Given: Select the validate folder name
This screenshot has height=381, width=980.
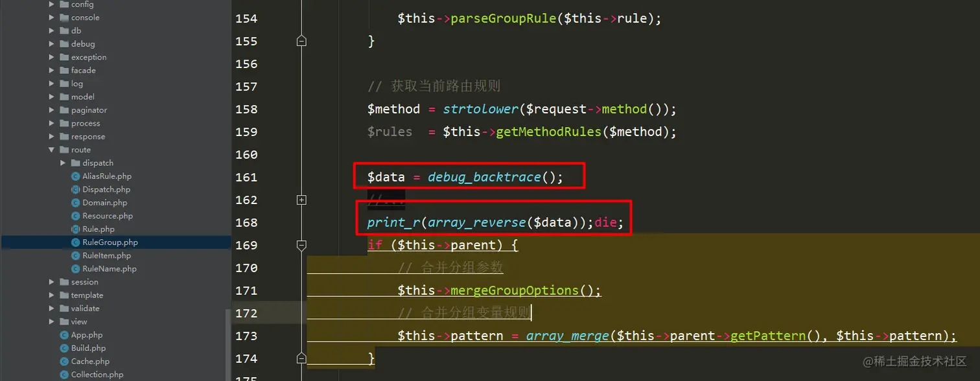Looking at the screenshot, I should point(86,308).
